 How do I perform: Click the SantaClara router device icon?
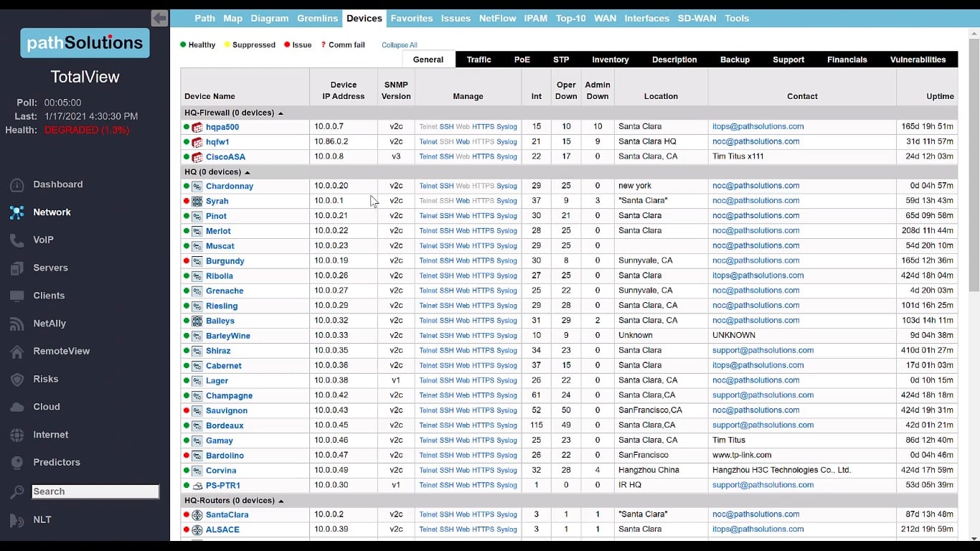click(x=197, y=515)
